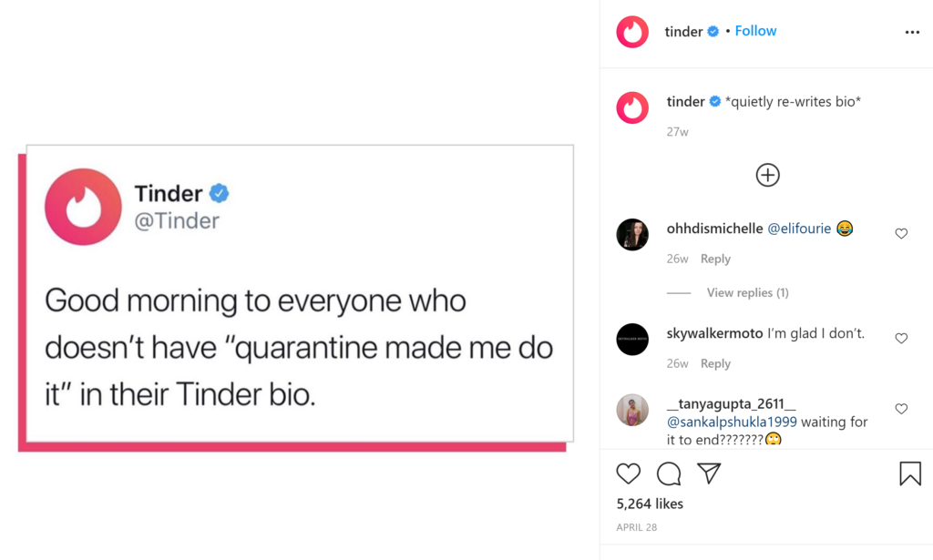View the 5,264 likes list

point(650,504)
